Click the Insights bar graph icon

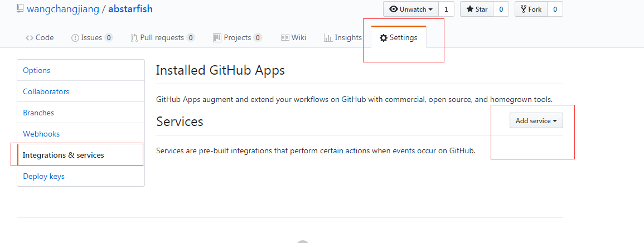(328, 38)
